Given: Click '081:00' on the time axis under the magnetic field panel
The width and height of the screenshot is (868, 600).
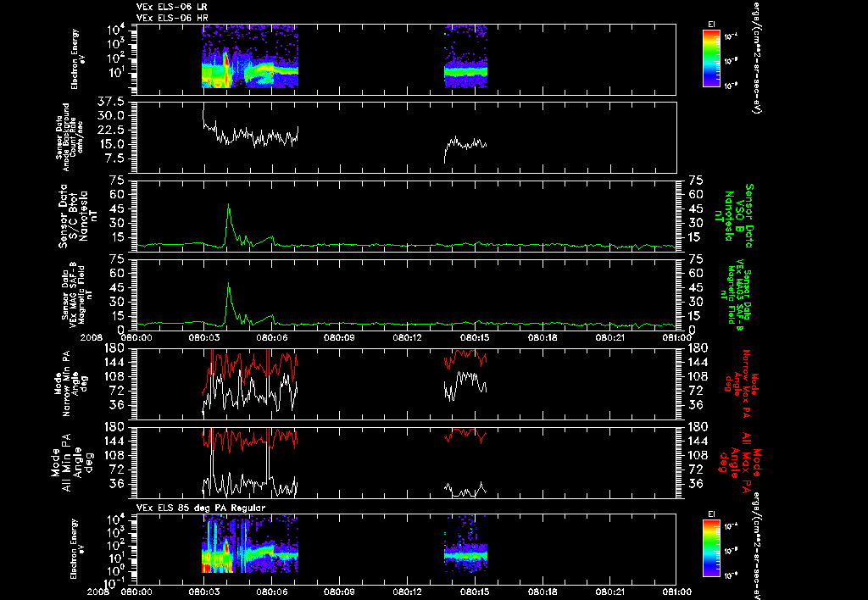Looking at the screenshot, I should [x=676, y=337].
